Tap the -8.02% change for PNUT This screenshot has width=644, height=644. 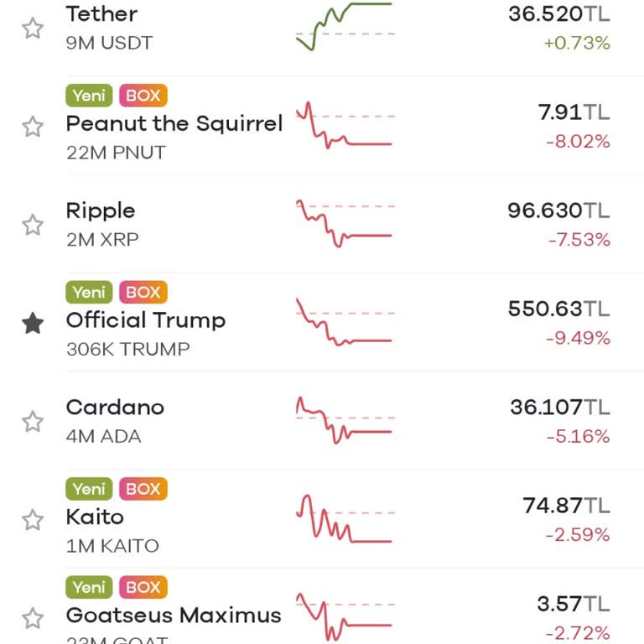tap(578, 142)
